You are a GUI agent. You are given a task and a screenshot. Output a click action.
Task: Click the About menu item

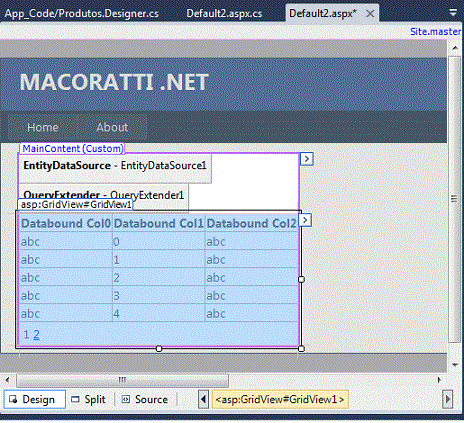[112, 127]
